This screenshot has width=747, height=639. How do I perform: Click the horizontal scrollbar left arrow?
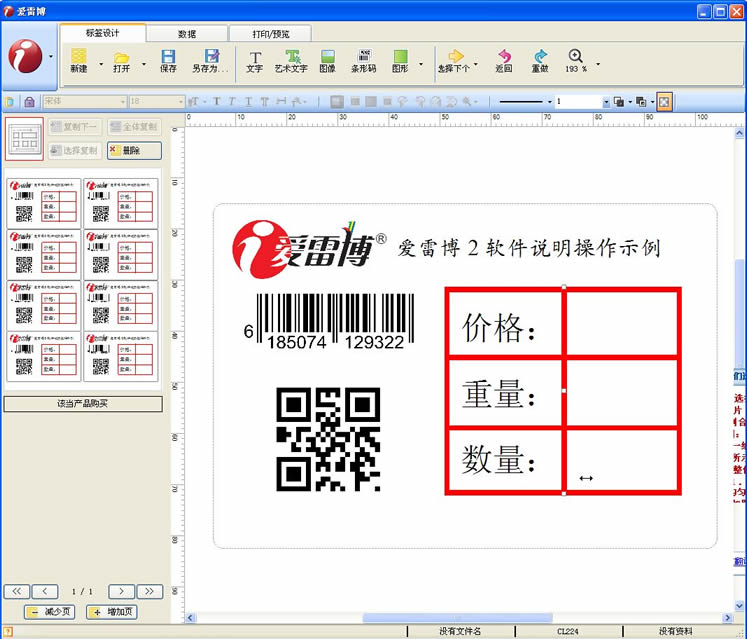click(x=190, y=618)
